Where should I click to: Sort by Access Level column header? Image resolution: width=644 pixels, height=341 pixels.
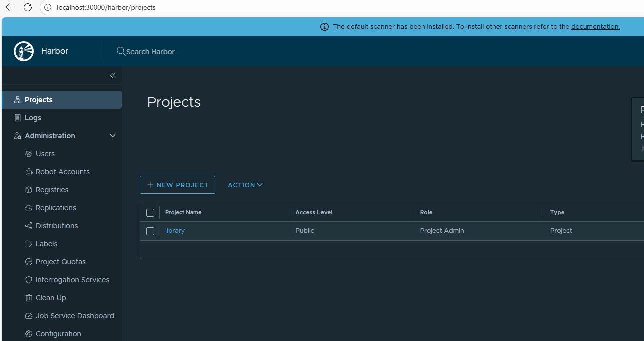pyautogui.click(x=313, y=212)
